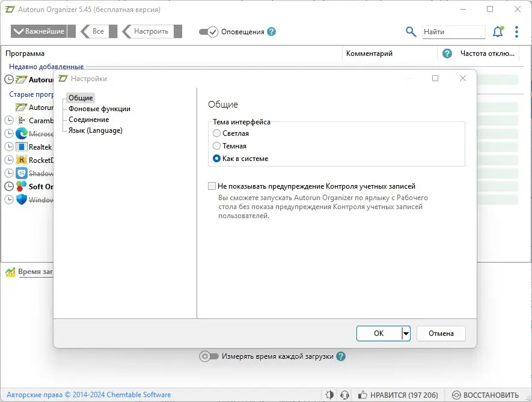
Task: Click НРАВИТСЯ (197 206) button text
Action: (x=404, y=395)
